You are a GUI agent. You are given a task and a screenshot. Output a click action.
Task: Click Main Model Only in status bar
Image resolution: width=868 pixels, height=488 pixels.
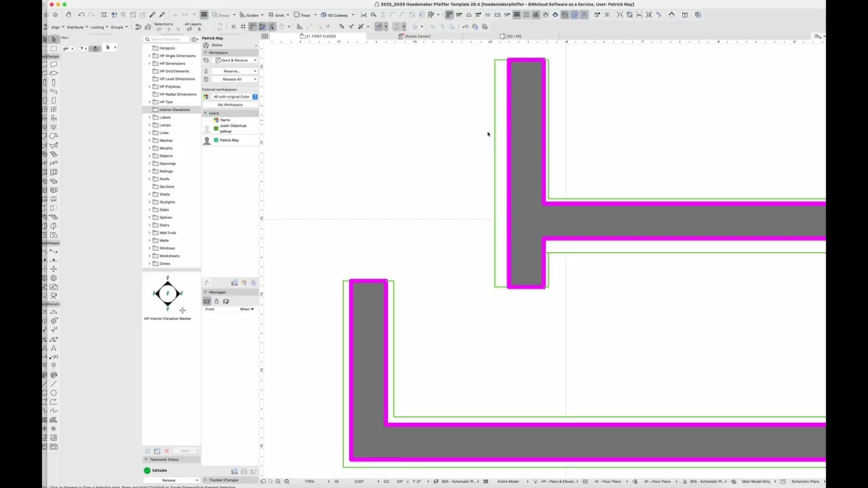click(756, 481)
